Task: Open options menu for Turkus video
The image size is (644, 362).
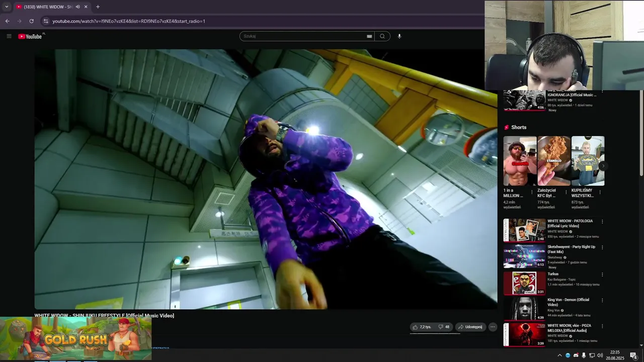Action: coord(602,275)
